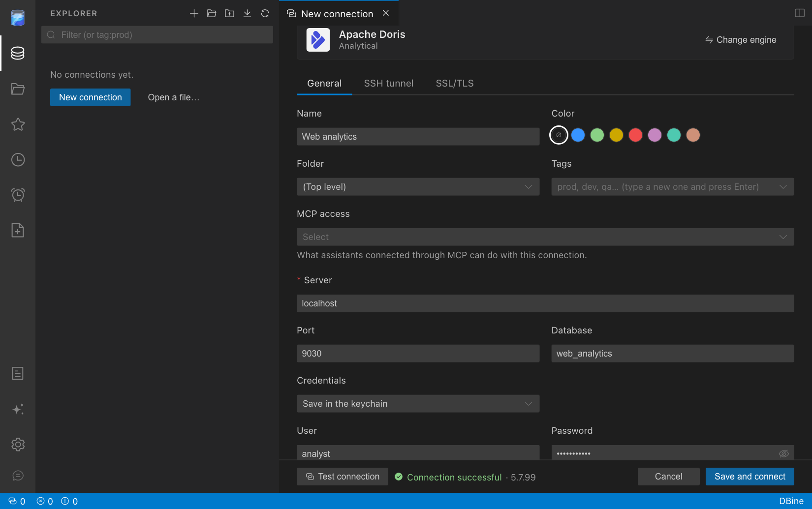
Task: Click the plus icon in Explorer header
Action: pyautogui.click(x=194, y=13)
